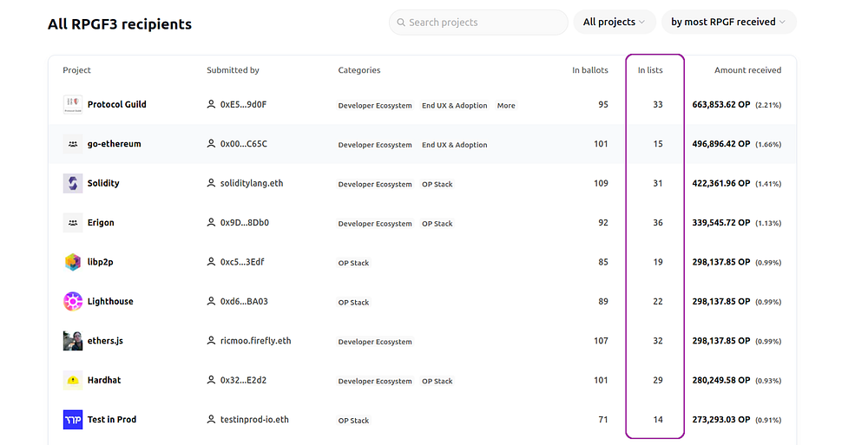Click Erigon's Developer Ecosystem tag
Viewport: 868px width, 445px height.
375,224
